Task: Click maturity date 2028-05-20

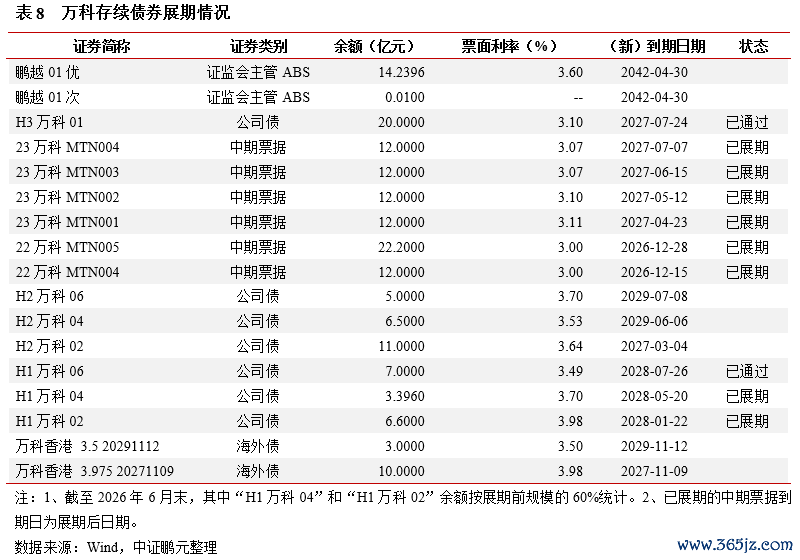Action: click(x=654, y=396)
